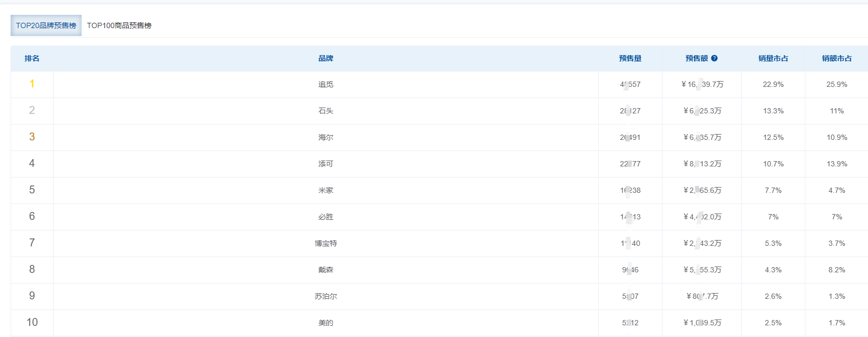Click rank number 9 in the 苏泊尔 row
Viewport: 868px width, 337px height.
pyautogui.click(x=32, y=296)
